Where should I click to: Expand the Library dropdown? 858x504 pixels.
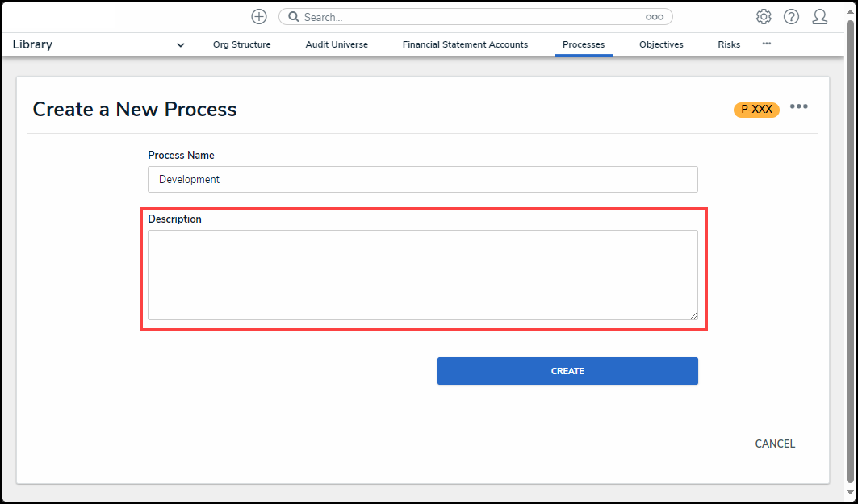(x=180, y=45)
